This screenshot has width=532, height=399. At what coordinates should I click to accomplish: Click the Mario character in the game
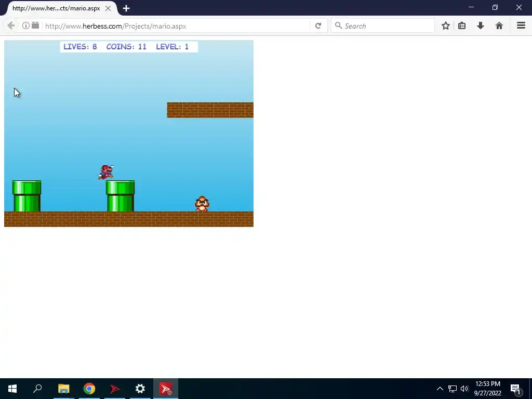click(106, 172)
